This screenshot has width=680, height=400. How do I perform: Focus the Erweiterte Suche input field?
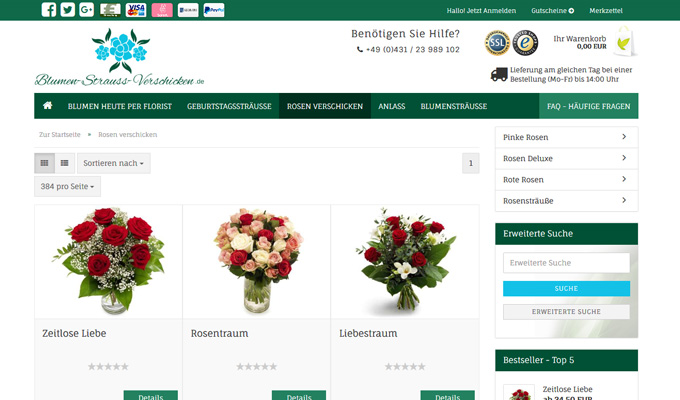566,263
